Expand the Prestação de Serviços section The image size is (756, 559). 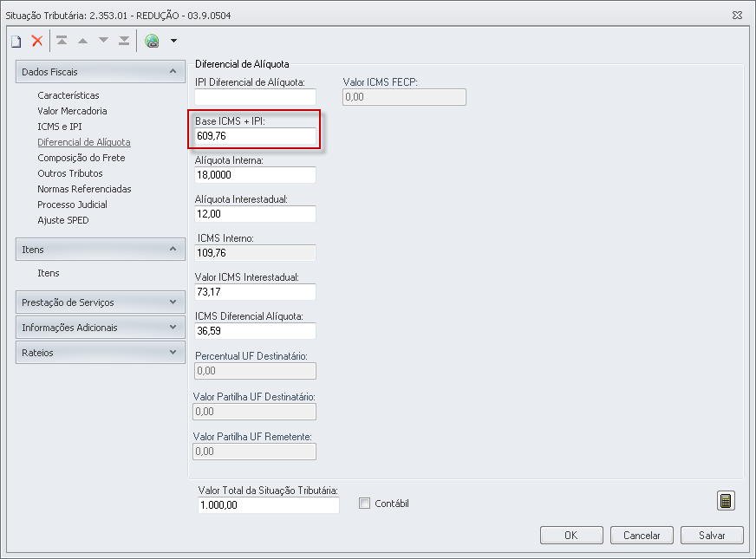point(101,302)
